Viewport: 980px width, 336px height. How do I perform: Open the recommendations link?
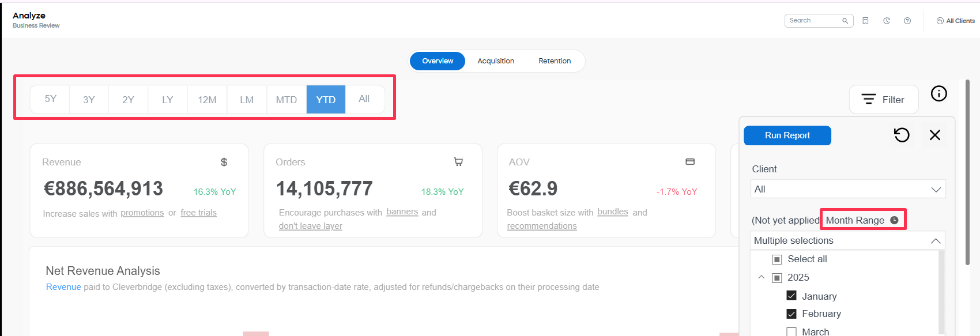(542, 226)
